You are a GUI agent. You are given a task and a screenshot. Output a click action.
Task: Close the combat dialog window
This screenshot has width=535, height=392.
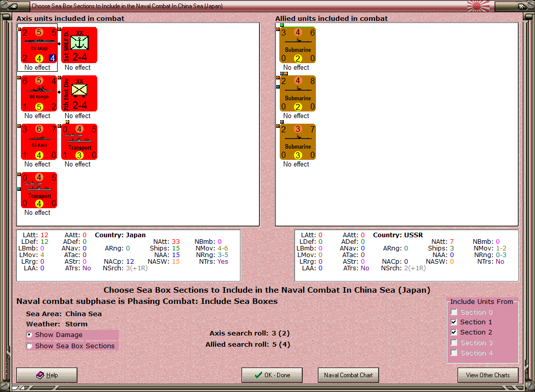point(522,6)
